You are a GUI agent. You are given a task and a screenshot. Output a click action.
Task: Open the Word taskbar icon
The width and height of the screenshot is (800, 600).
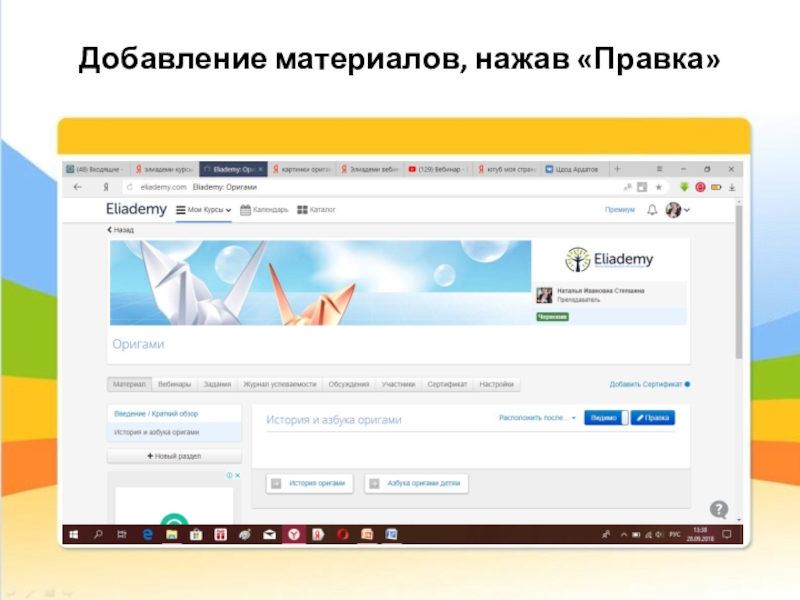[391, 535]
